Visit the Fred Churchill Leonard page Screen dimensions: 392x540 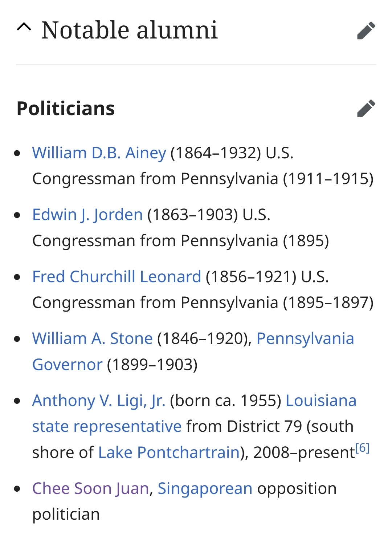pos(117,276)
